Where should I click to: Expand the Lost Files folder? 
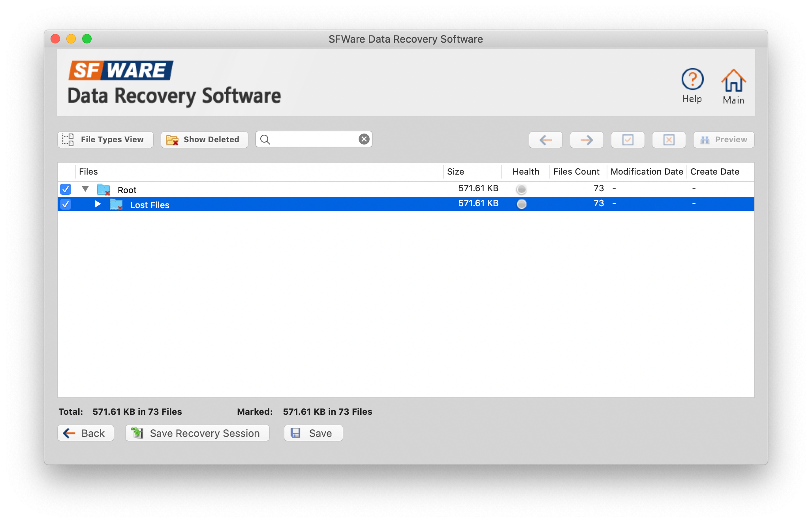pyautogui.click(x=98, y=204)
